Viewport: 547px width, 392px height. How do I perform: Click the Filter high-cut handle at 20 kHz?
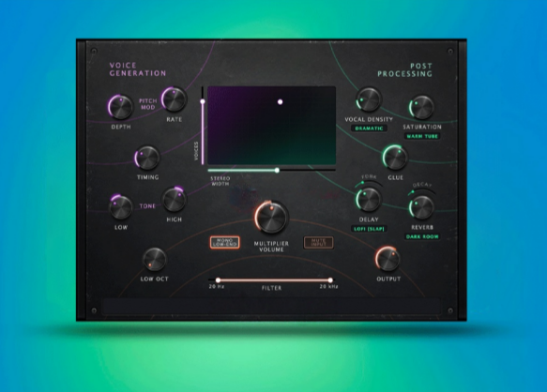click(330, 280)
